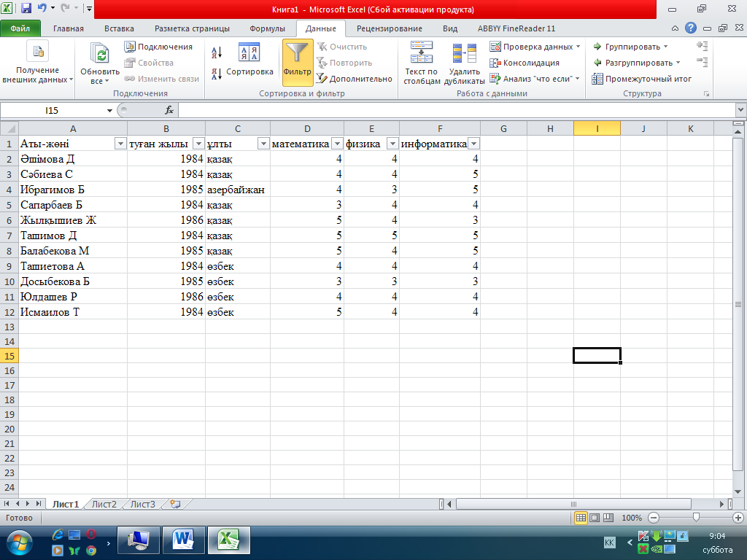The height and width of the screenshot is (560, 747).
Task: Click Текст по столбцам
Action: [x=421, y=63]
